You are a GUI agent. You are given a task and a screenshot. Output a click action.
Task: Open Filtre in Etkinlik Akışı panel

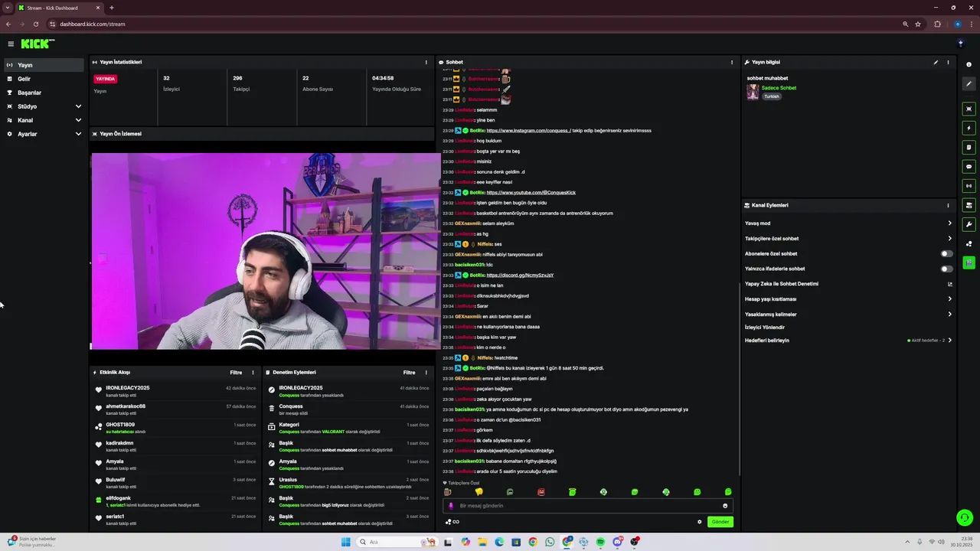pyautogui.click(x=236, y=373)
